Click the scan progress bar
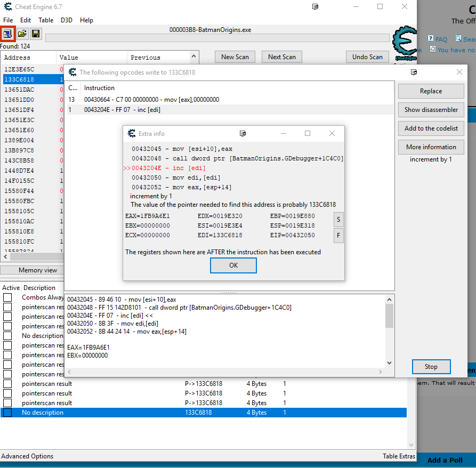The height and width of the screenshot is (468, 476). [217, 38]
